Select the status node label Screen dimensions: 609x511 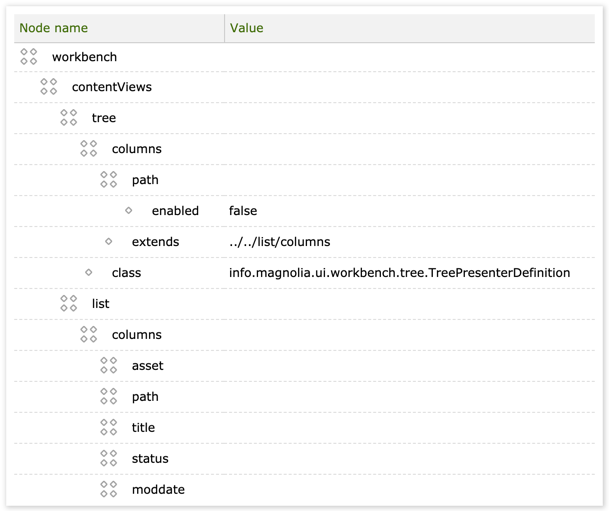coord(150,459)
